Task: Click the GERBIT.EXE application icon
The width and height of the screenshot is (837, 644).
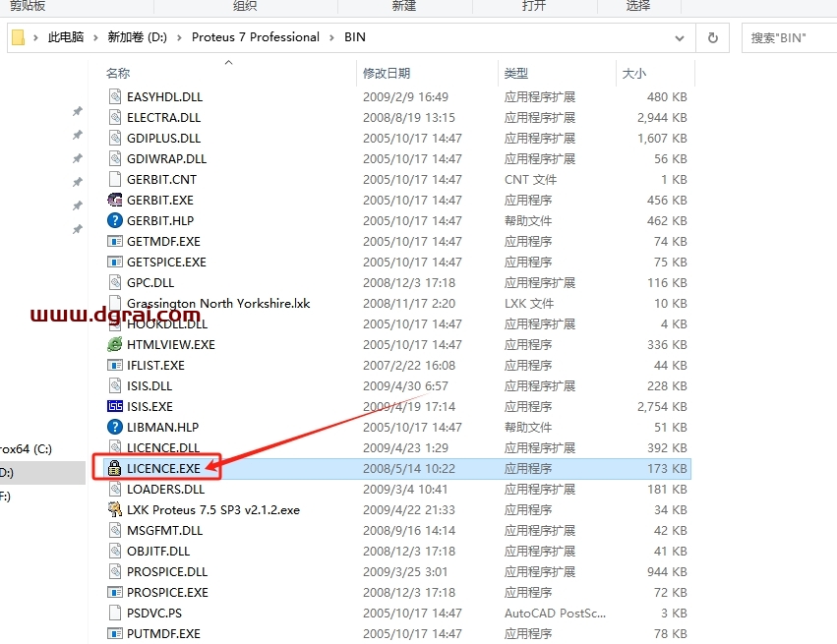Action: tap(115, 201)
